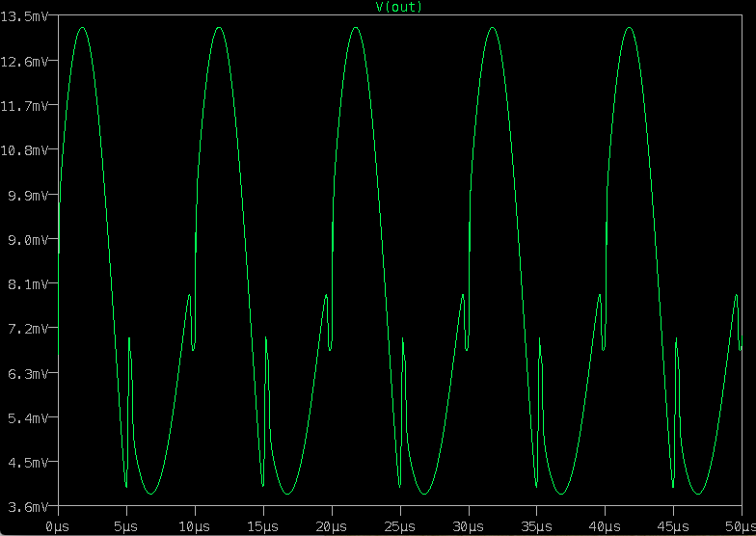756x536 pixels.
Task: Select the 25µs time axis label
Action: pos(399,526)
